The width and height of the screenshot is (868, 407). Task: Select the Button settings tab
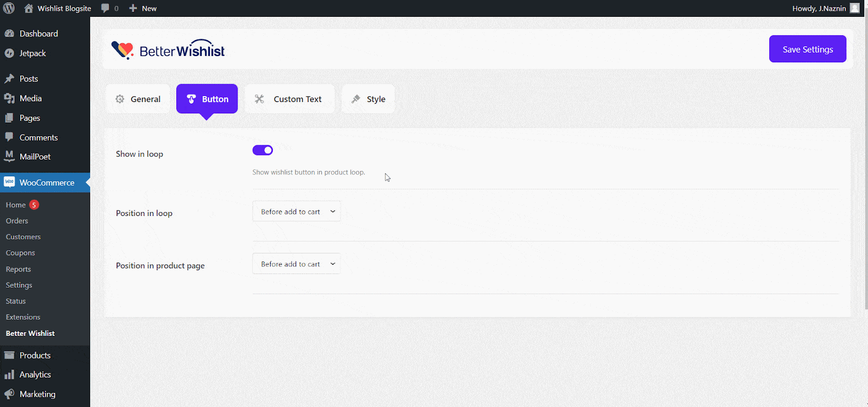pos(207,99)
